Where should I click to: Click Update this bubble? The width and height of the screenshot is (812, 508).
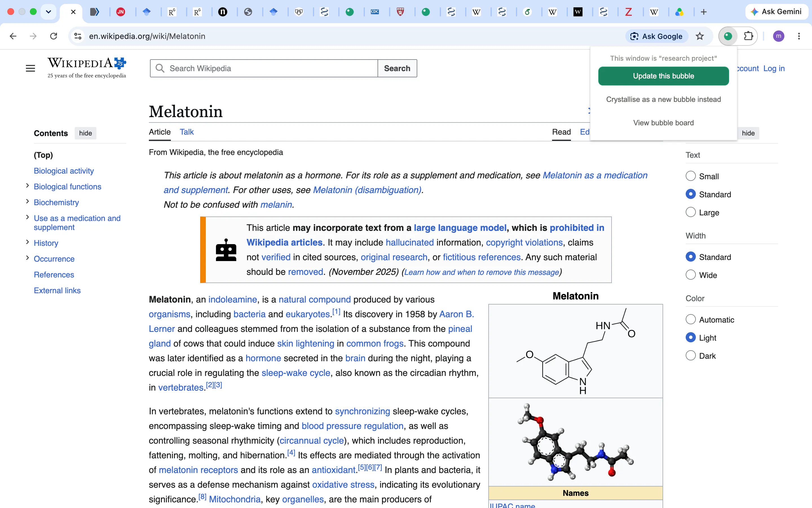point(663,76)
